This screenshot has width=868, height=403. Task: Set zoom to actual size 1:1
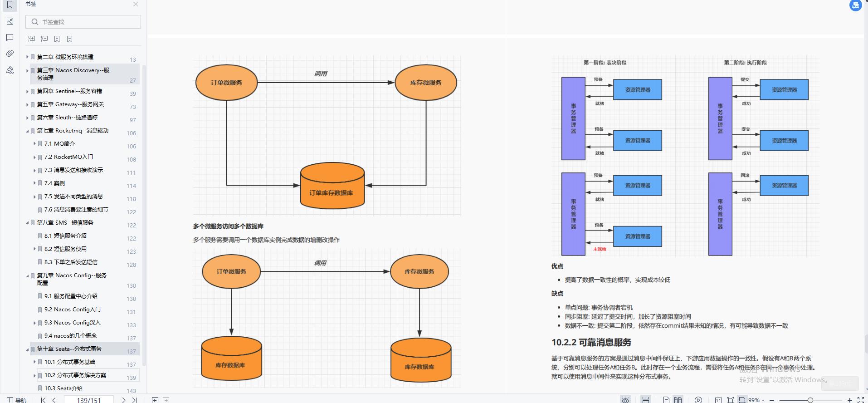point(718,400)
